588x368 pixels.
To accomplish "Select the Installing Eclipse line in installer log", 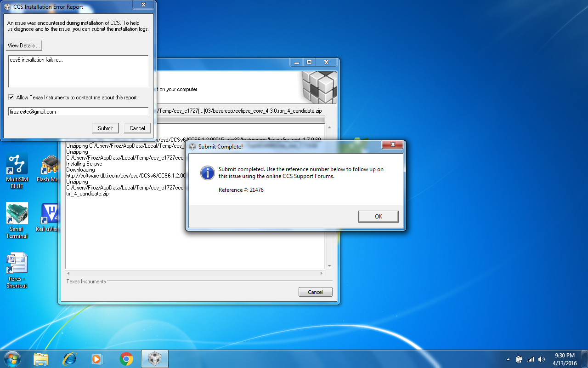I will [x=84, y=164].
